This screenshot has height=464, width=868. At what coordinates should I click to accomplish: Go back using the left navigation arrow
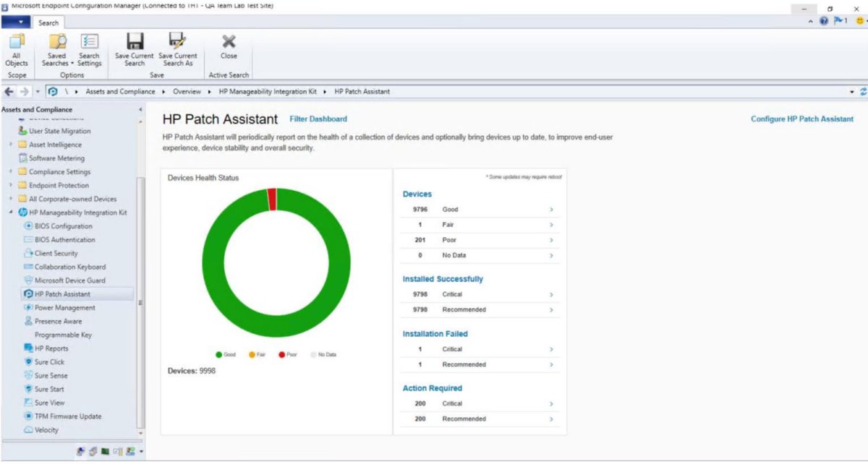(x=9, y=92)
